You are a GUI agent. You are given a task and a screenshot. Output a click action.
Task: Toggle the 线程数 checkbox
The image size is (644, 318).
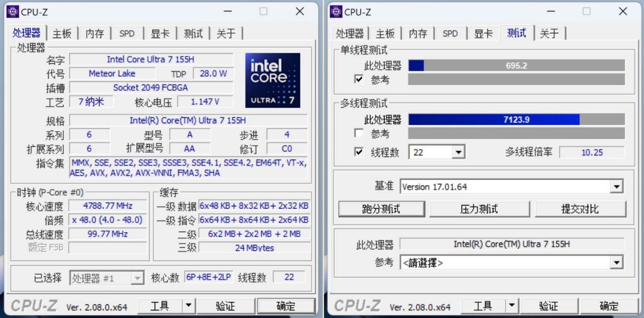(x=359, y=152)
